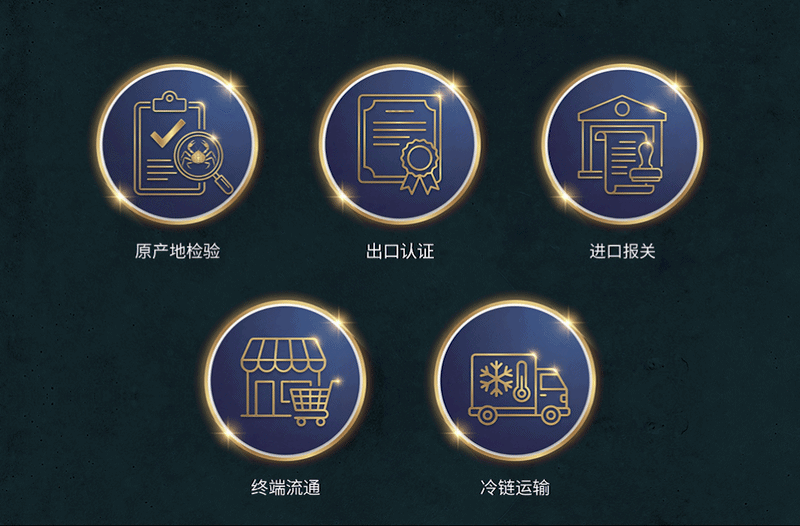Click the thermometer on the truck

pyautogui.click(x=521, y=381)
